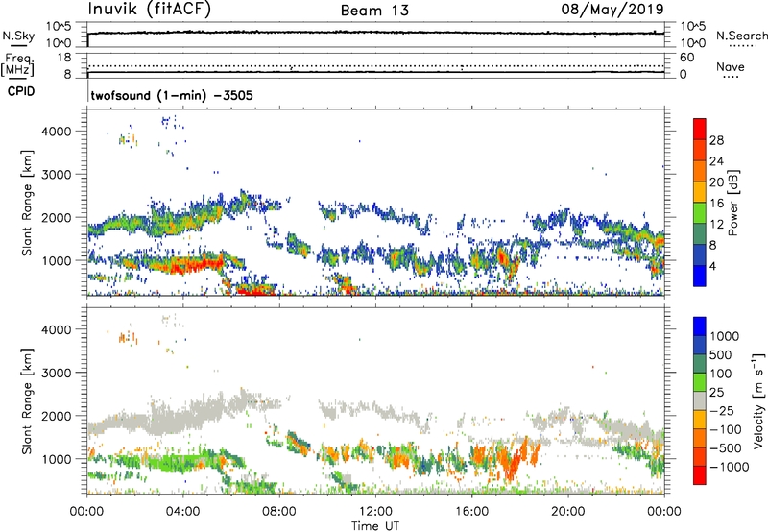Click the '60' Nave axis value

coord(687,58)
